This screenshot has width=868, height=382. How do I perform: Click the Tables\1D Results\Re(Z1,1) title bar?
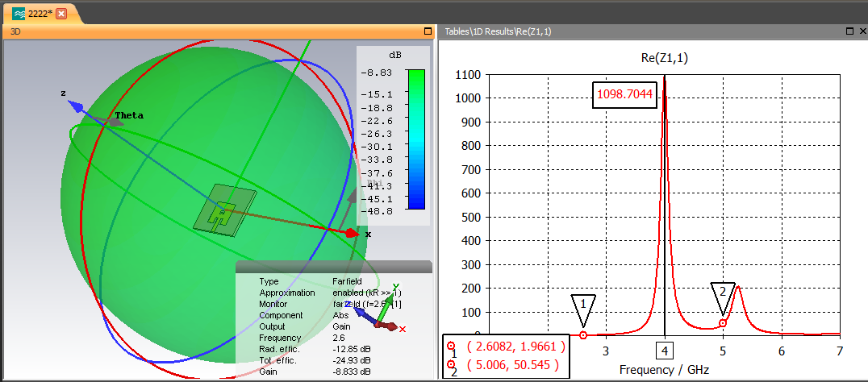(653, 31)
